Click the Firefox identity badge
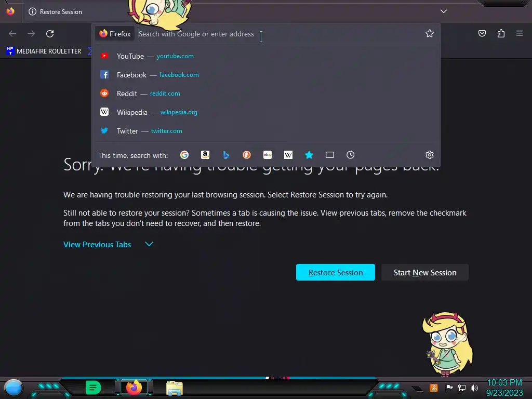 [x=115, y=34]
